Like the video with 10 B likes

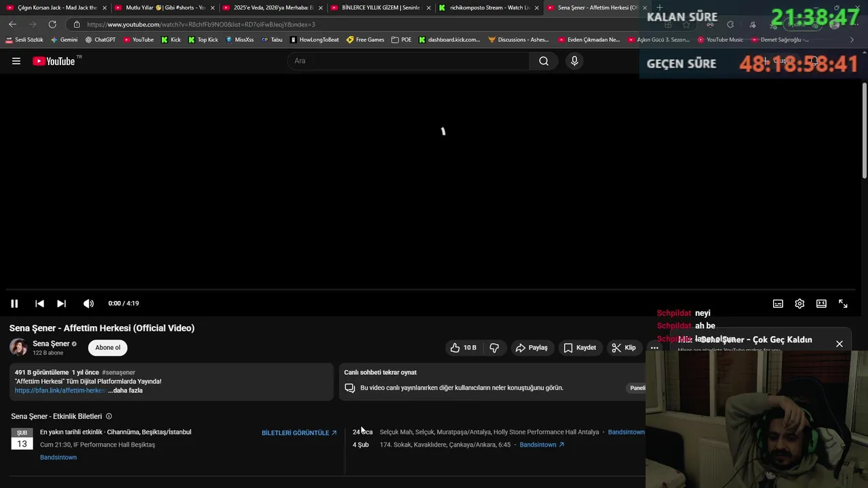pyautogui.click(x=464, y=348)
